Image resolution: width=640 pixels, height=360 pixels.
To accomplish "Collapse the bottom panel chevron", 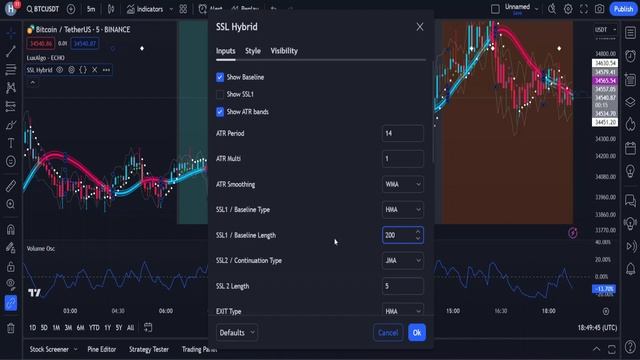I will click(x=596, y=349).
